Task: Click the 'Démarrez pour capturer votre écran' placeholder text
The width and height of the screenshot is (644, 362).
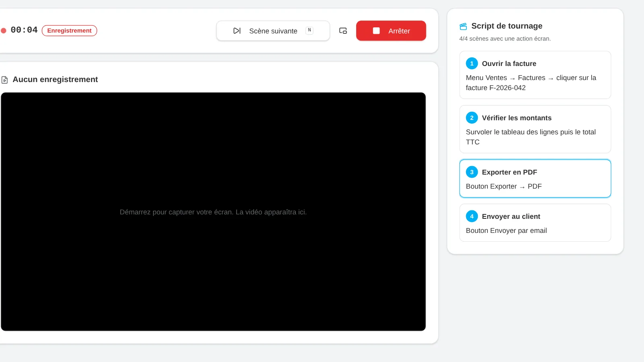Action: point(213,212)
